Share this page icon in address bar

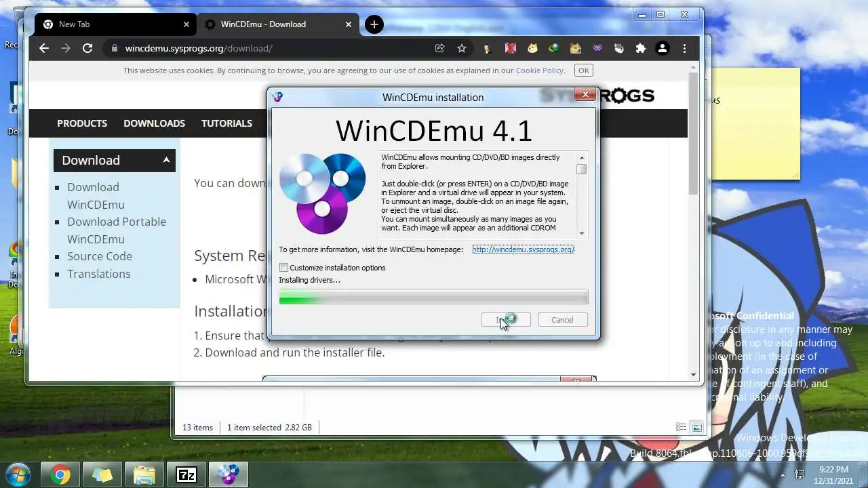pos(440,48)
